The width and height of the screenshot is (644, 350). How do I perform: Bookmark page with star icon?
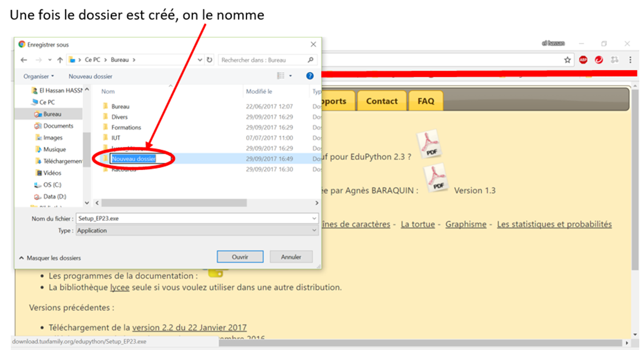567,60
